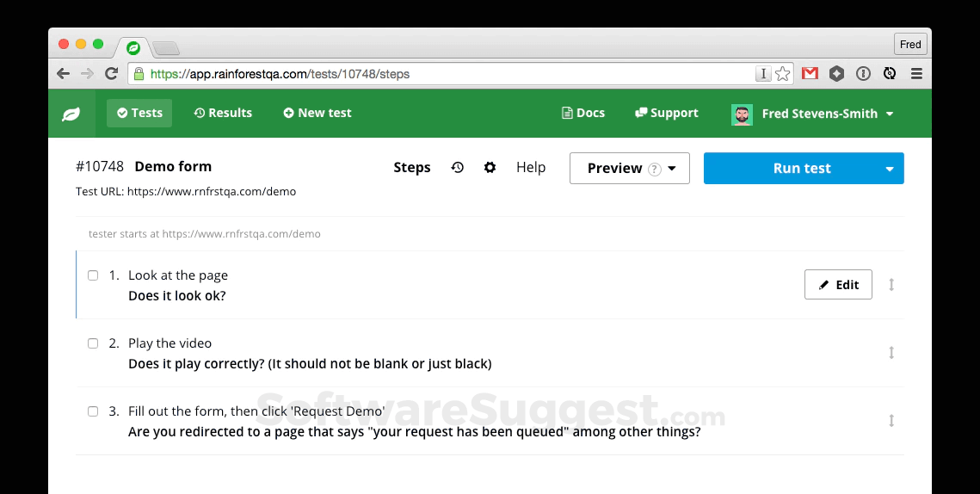Open the New test tab
Viewport: 980px width, 494px height.
(x=317, y=113)
